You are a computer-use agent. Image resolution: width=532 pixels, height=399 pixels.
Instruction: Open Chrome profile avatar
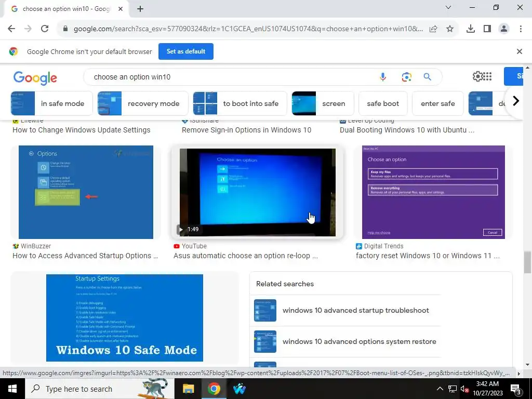coord(504,29)
